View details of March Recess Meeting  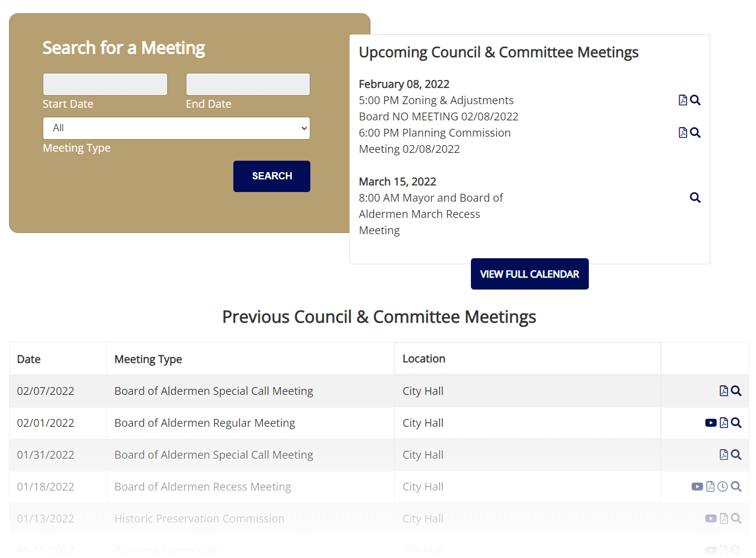pyautogui.click(x=695, y=198)
